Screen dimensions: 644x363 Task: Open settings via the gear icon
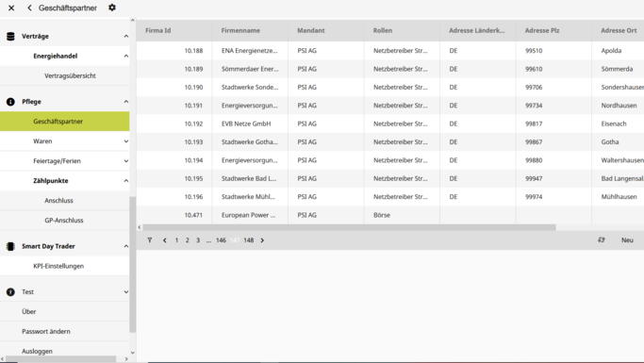pos(111,8)
